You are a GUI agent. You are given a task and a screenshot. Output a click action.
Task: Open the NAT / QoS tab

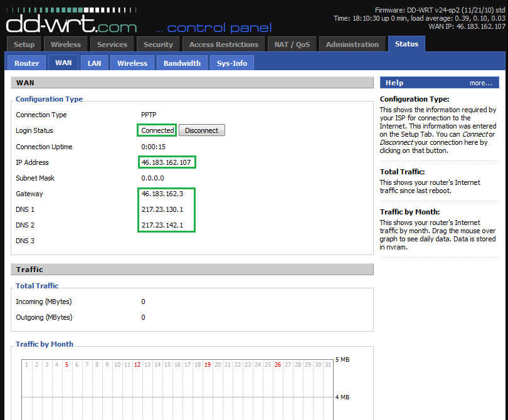[292, 45]
